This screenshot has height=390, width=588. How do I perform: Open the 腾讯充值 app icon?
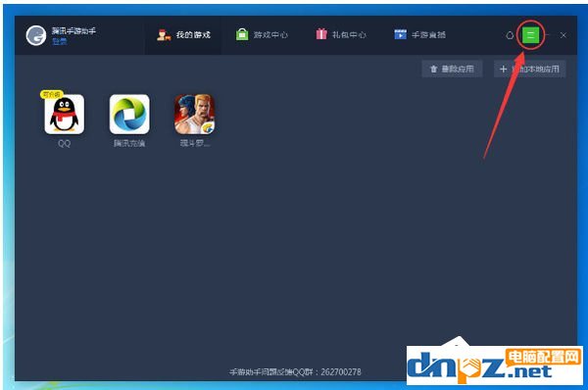(x=129, y=114)
